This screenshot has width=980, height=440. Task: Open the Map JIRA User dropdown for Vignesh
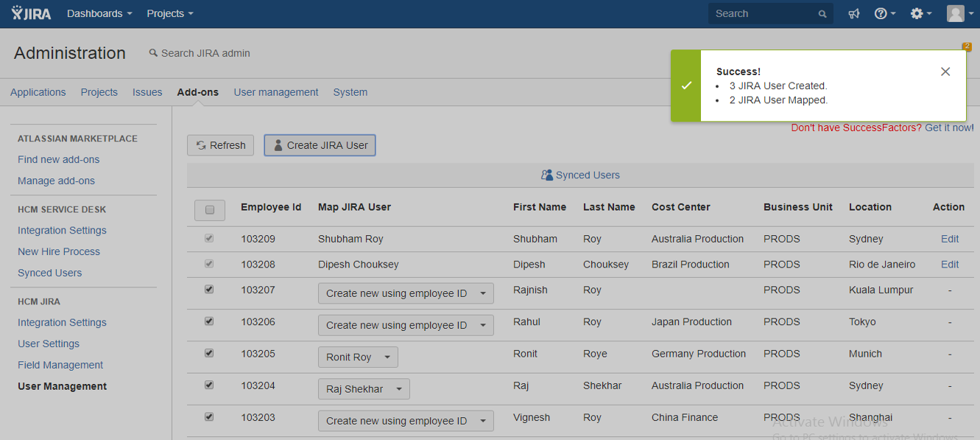pos(406,421)
